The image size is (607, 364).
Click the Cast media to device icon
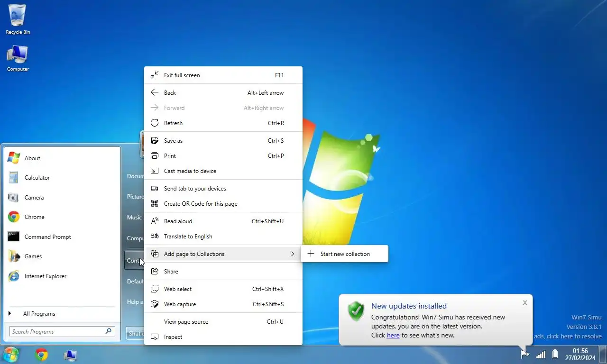(155, 171)
